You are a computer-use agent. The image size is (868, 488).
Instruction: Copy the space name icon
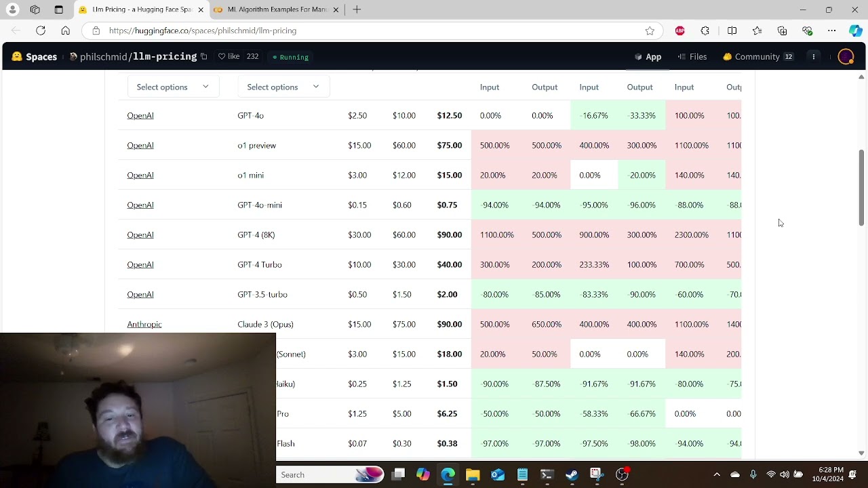[x=203, y=57]
